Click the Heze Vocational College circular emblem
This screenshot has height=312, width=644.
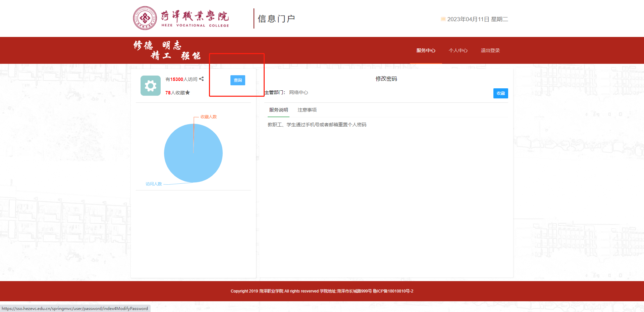pos(145,18)
